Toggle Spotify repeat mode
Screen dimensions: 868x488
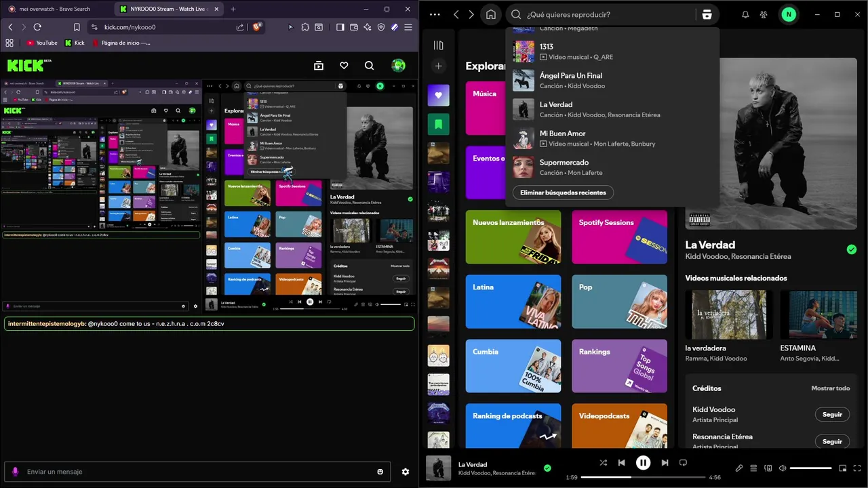pos(683,463)
